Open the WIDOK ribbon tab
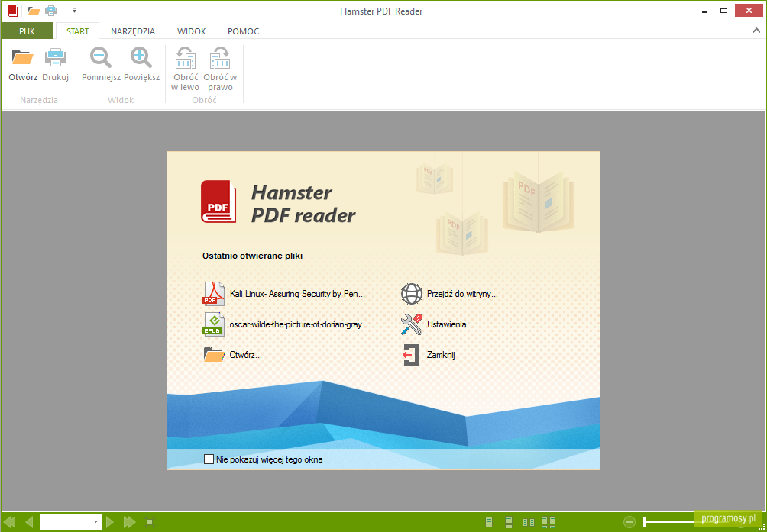767x532 pixels. [x=191, y=31]
